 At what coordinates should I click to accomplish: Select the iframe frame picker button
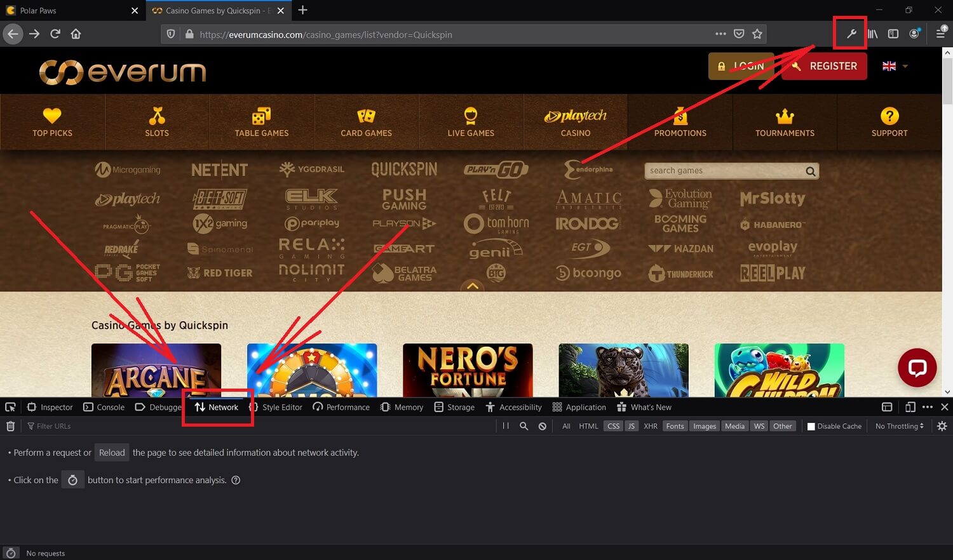coord(887,407)
